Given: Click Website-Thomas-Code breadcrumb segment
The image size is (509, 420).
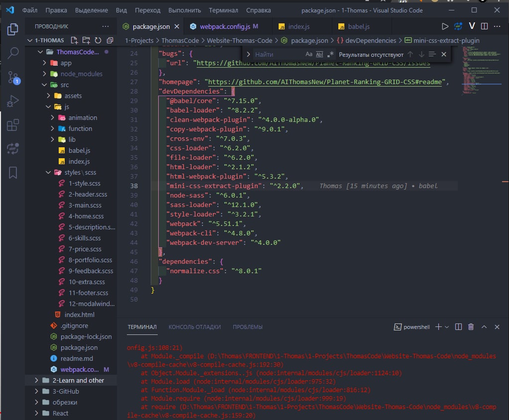Looking at the screenshot, I should 239,41.
